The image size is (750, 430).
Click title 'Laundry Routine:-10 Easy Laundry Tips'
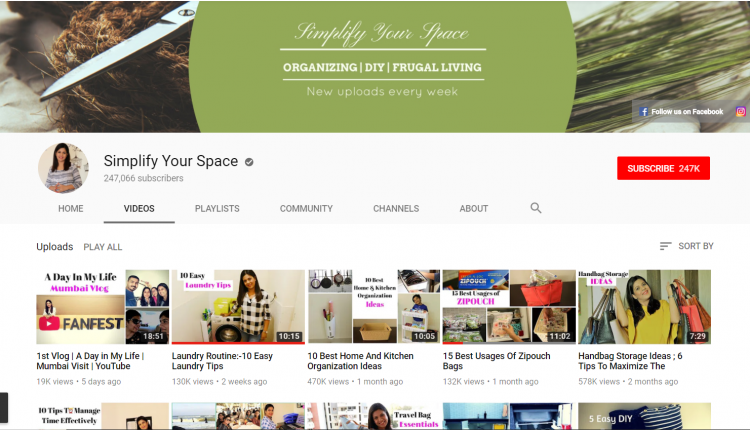point(222,361)
